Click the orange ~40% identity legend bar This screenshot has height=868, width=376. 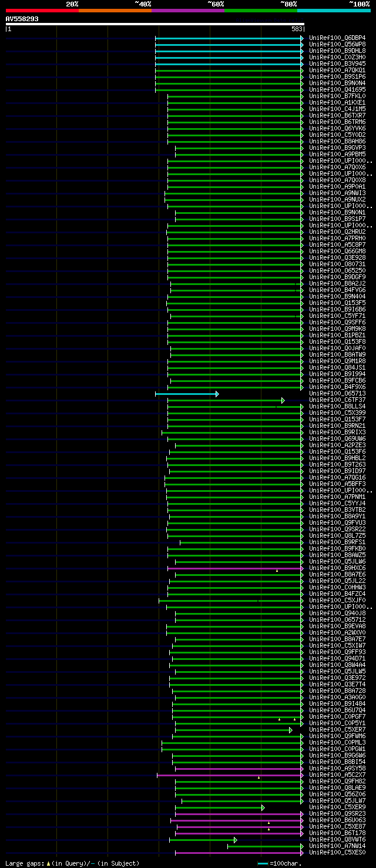pos(115,11)
